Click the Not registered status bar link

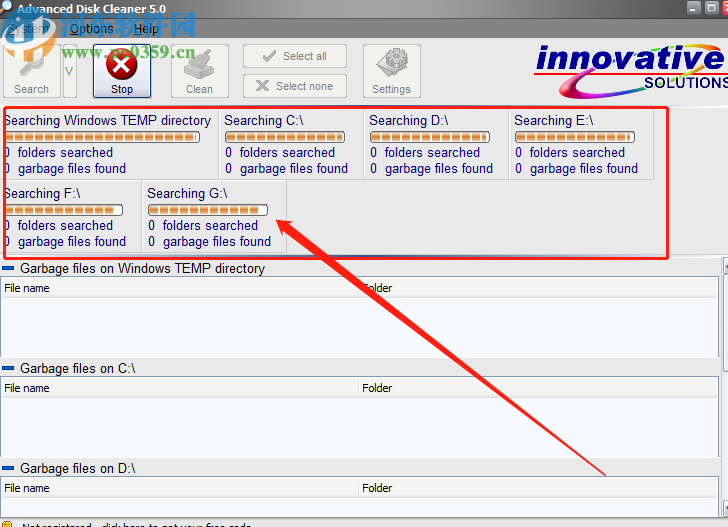point(136,525)
